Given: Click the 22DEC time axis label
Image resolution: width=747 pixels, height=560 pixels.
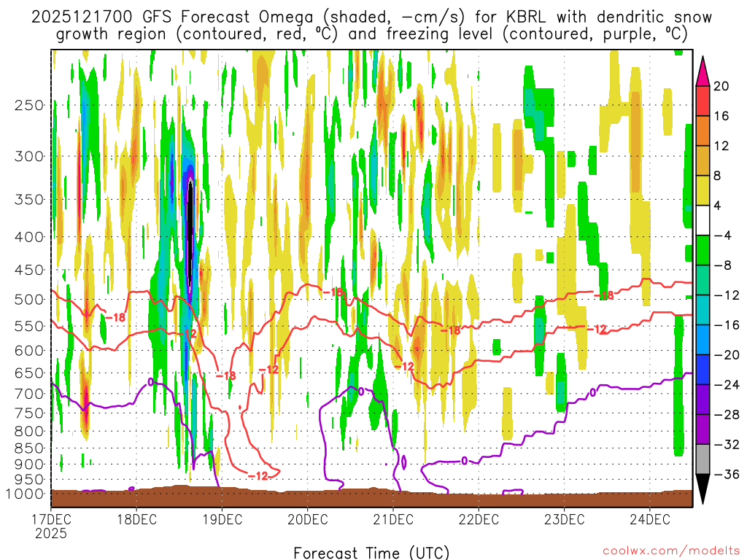Looking at the screenshot, I should click(x=479, y=519).
